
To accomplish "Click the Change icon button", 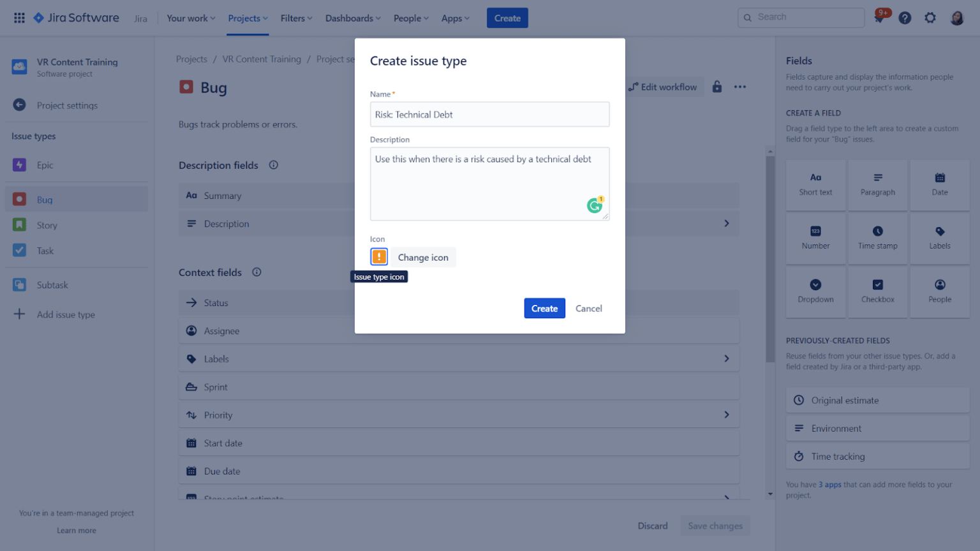I will coord(423,256).
